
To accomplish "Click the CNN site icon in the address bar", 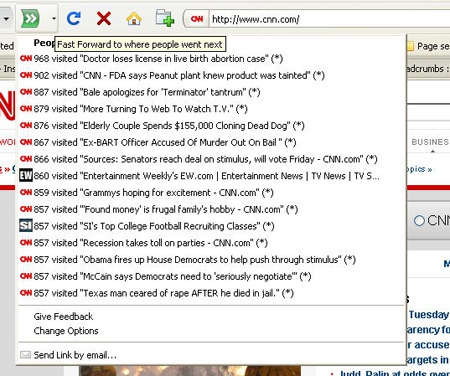I will [x=197, y=19].
